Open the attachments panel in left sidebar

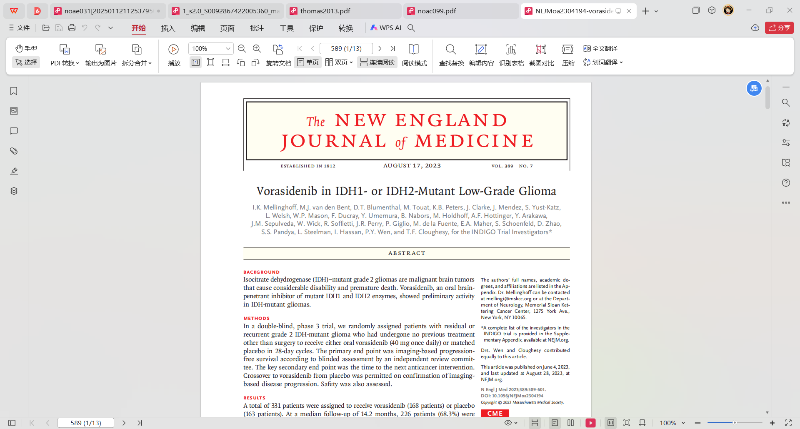pyautogui.click(x=14, y=151)
